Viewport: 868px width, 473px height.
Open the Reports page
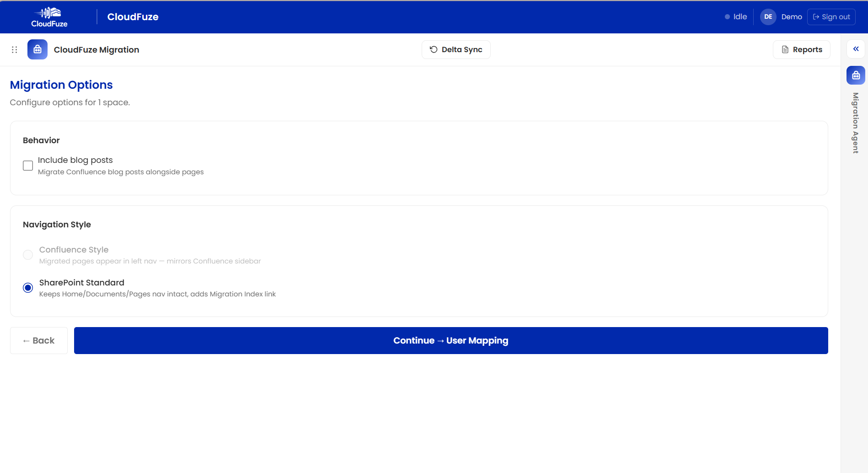[x=802, y=49]
